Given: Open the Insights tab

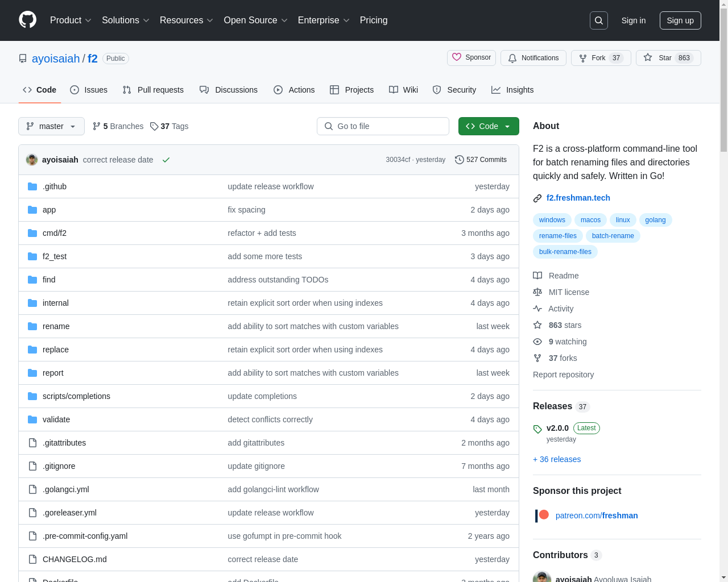Looking at the screenshot, I should pyautogui.click(x=512, y=90).
